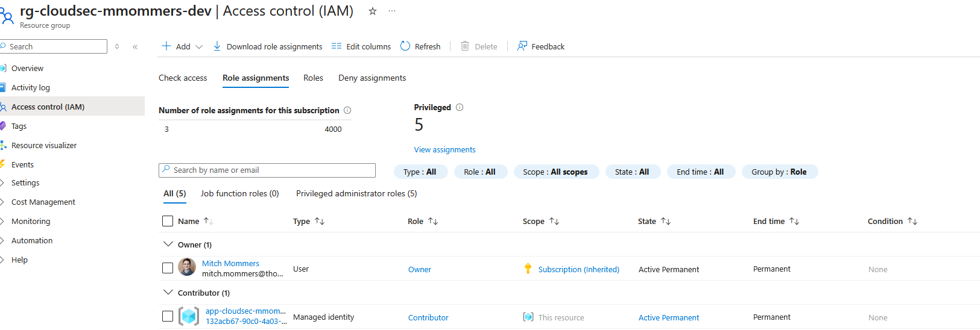
Task: Open the ellipsis more options in the title
Action: (x=392, y=11)
